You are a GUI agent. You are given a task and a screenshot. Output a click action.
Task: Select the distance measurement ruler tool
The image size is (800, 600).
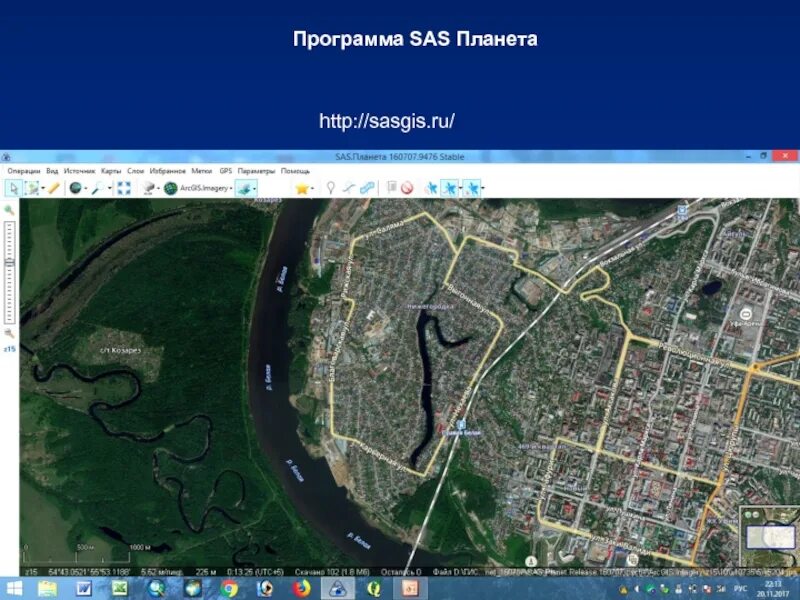[x=53, y=188]
